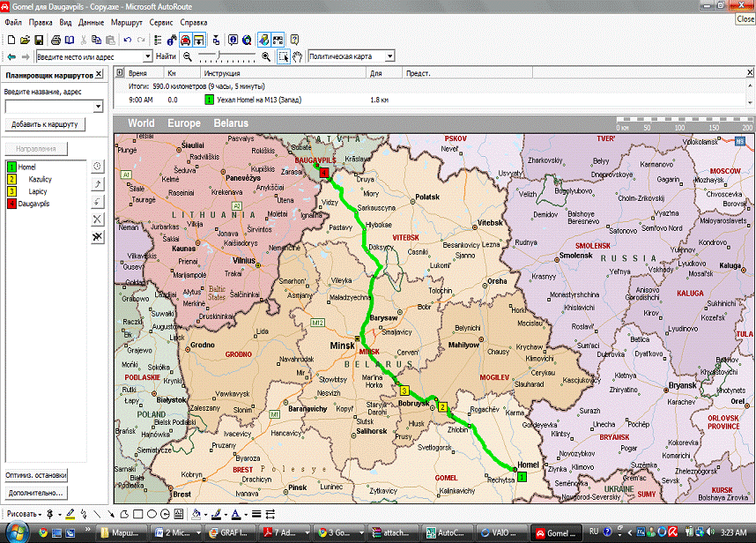
Task: Open the Маршрут menu
Action: (126, 21)
